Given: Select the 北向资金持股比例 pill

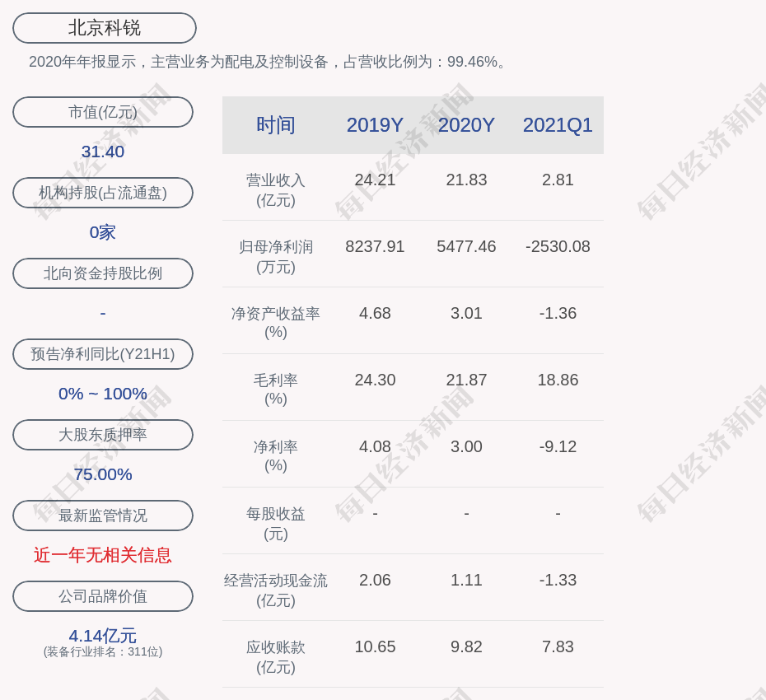Looking at the screenshot, I should coord(103,273).
